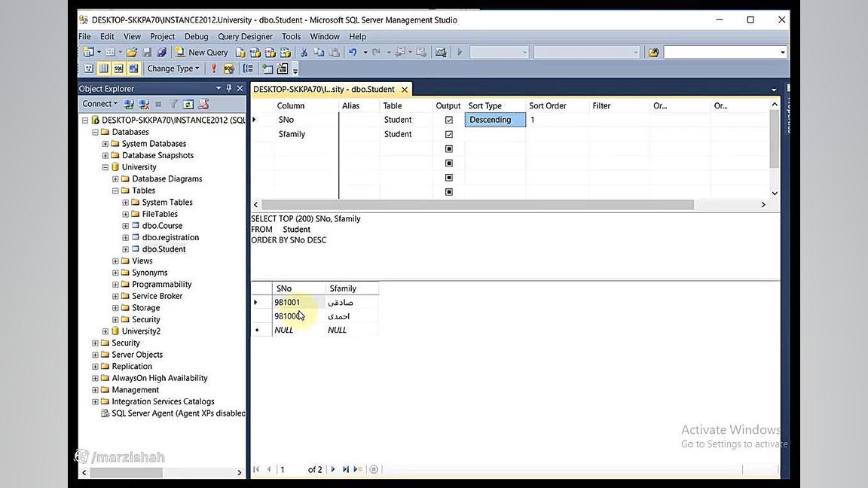868x488 pixels.
Task: Uncheck Output for SNo row
Action: [449, 120]
